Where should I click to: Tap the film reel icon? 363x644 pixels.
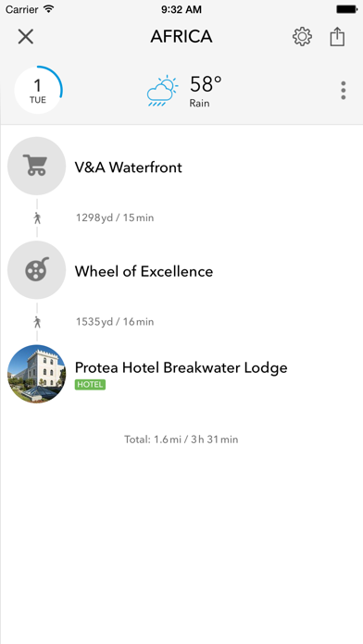click(x=37, y=270)
